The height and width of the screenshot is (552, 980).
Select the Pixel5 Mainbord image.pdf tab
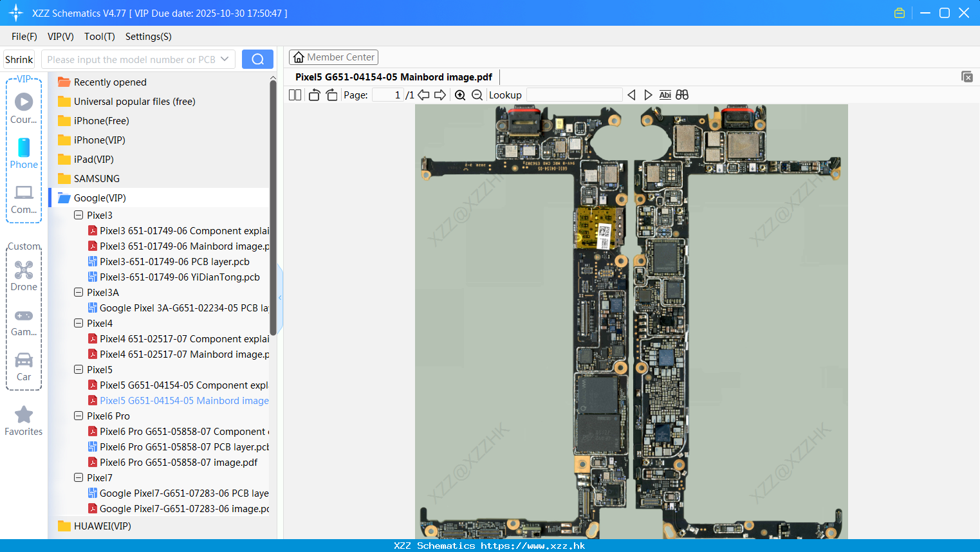pos(394,77)
